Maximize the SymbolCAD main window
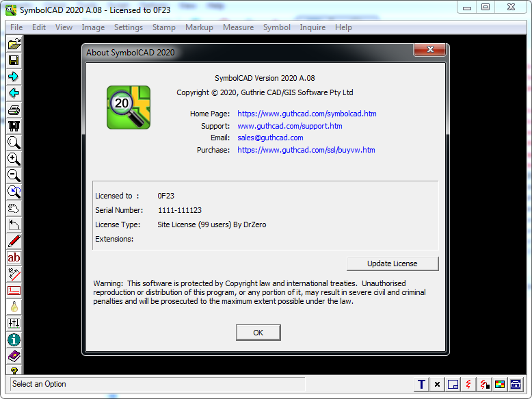 coord(486,7)
